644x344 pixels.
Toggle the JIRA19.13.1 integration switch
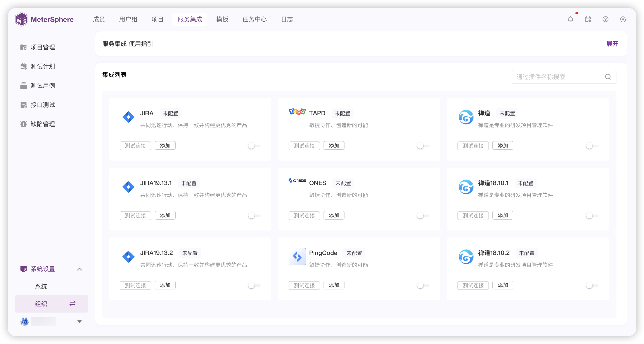(x=254, y=215)
